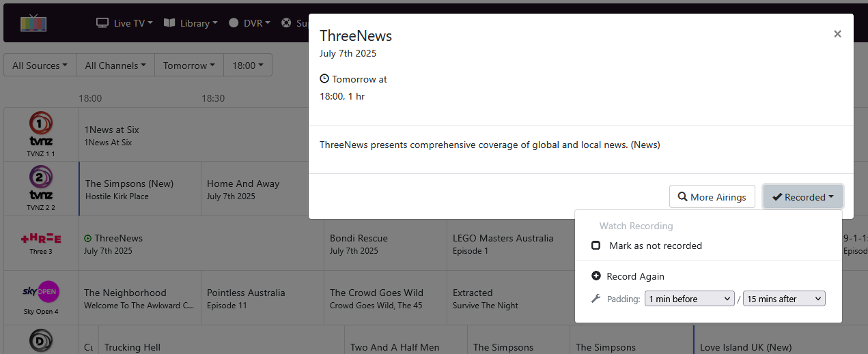Click the More Airings button
The image size is (868, 354).
pos(712,197)
